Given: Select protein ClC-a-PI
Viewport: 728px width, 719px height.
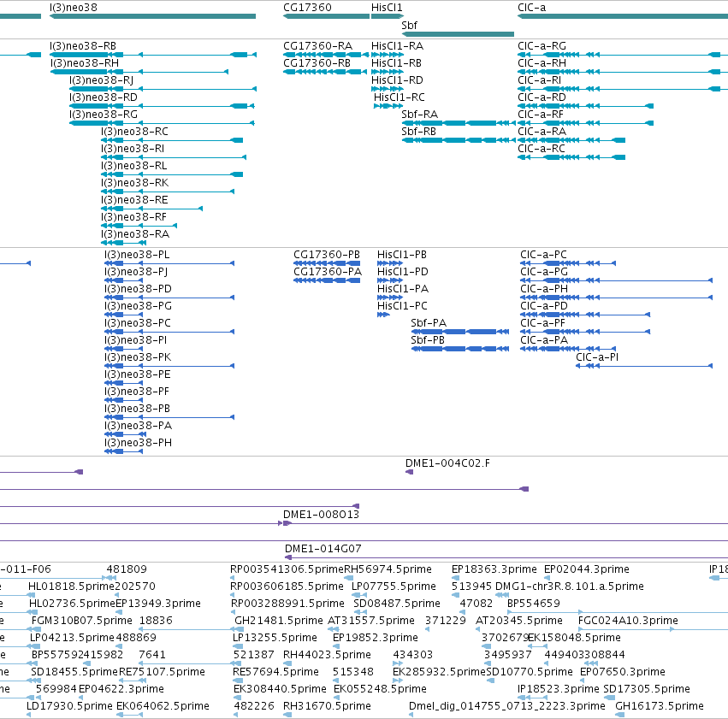Looking at the screenshot, I should click(x=597, y=357).
